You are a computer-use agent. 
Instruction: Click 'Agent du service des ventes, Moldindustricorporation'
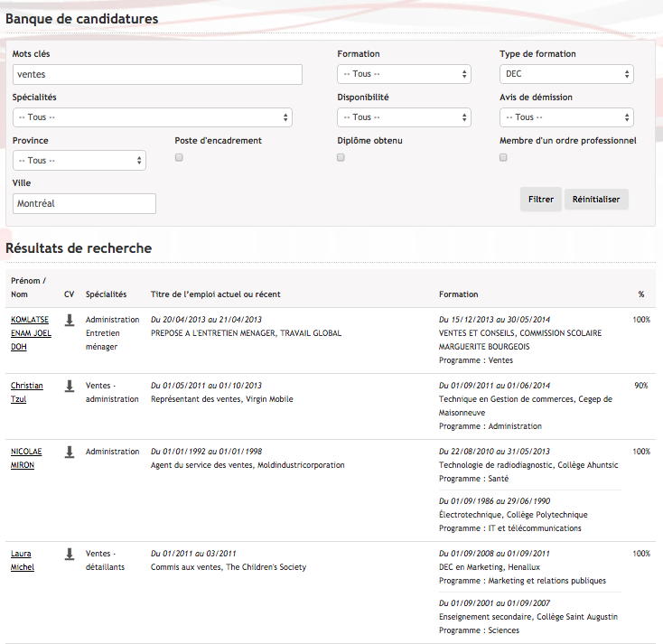[247, 465]
